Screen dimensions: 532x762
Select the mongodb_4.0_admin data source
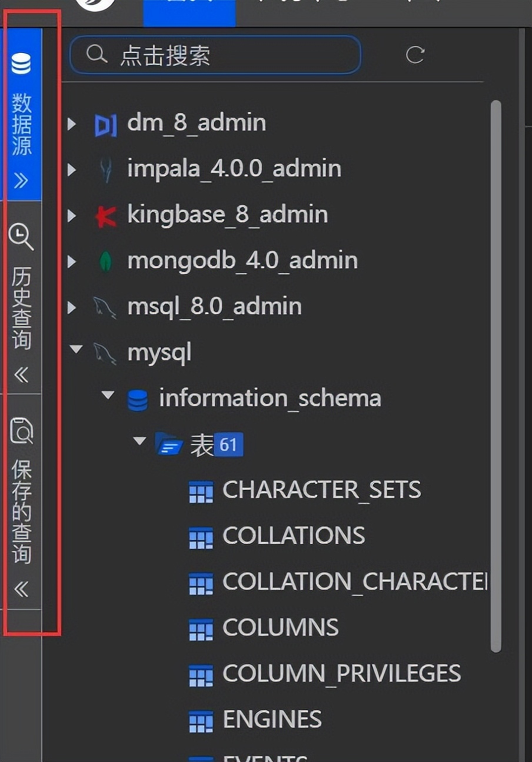point(242,261)
